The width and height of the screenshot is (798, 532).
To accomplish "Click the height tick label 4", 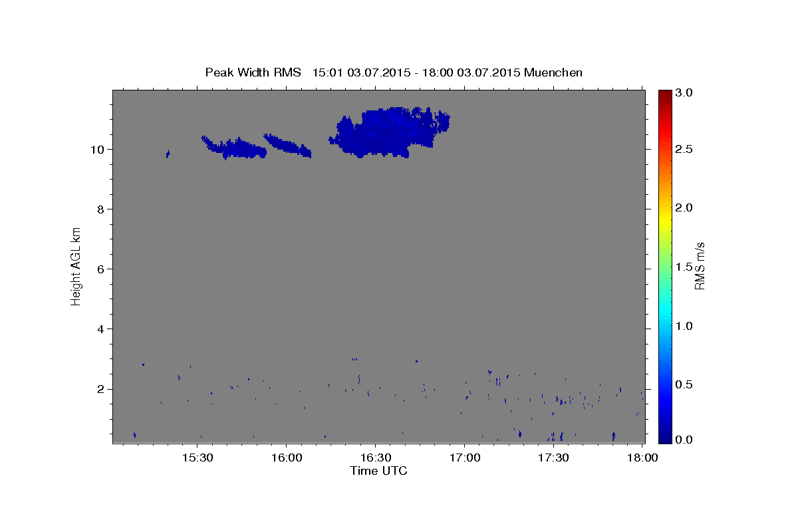I will pyautogui.click(x=102, y=329).
